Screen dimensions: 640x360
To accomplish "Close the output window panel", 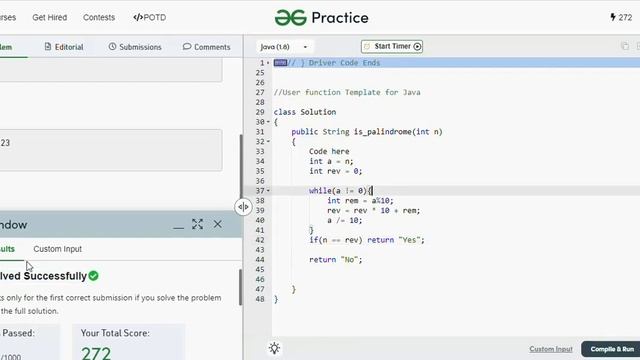I will [218, 224].
